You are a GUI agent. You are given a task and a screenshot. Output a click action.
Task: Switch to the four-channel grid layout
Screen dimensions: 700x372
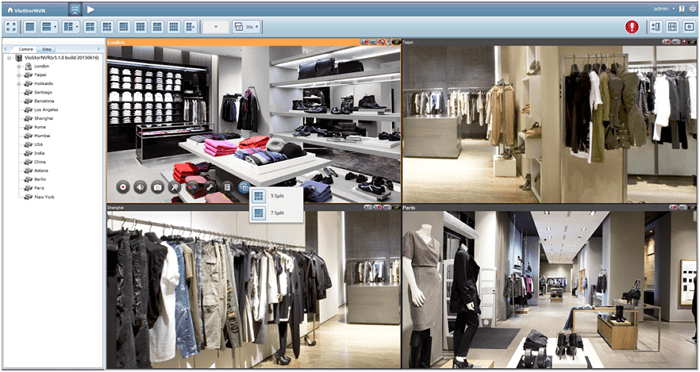90,27
